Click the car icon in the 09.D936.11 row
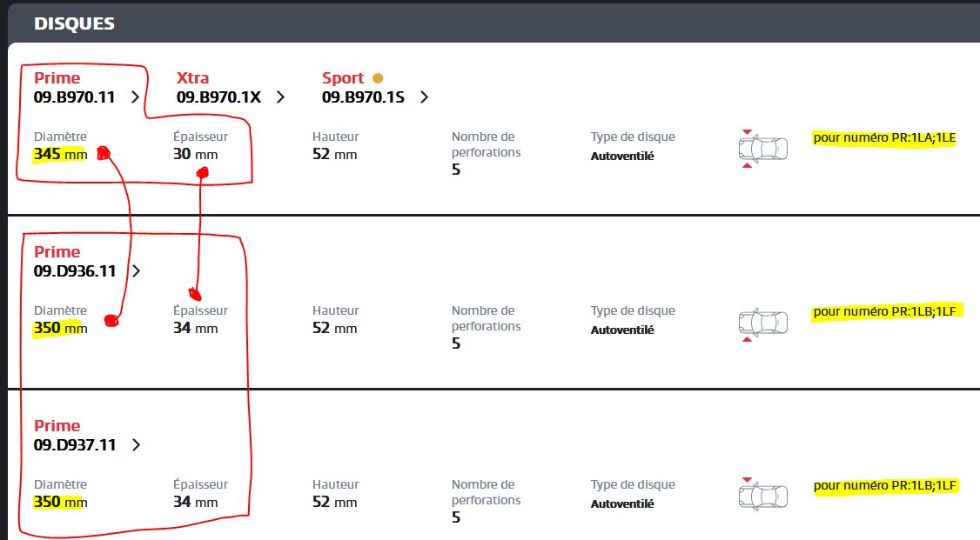Image resolution: width=980 pixels, height=540 pixels. (x=763, y=324)
